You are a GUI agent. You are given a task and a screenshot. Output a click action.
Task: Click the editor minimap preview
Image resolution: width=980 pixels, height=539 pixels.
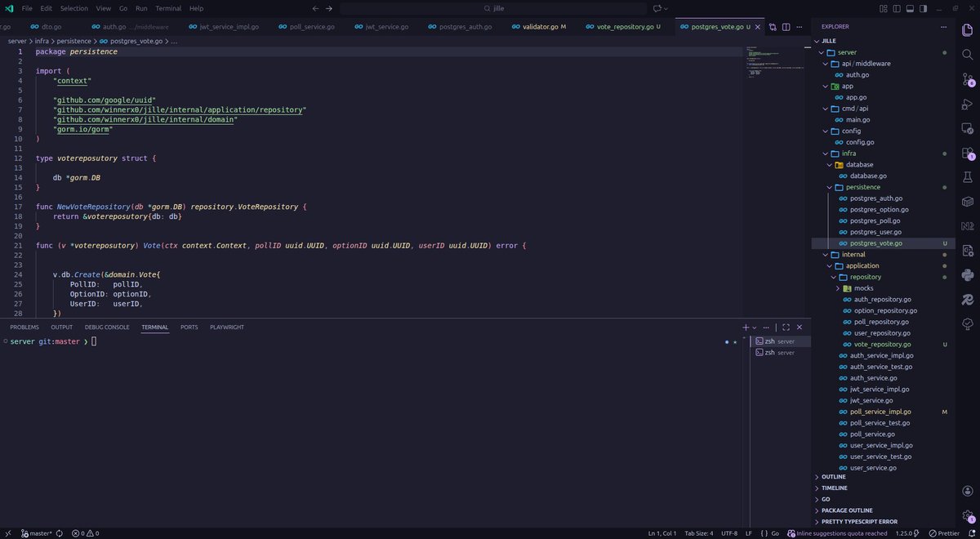click(x=776, y=61)
